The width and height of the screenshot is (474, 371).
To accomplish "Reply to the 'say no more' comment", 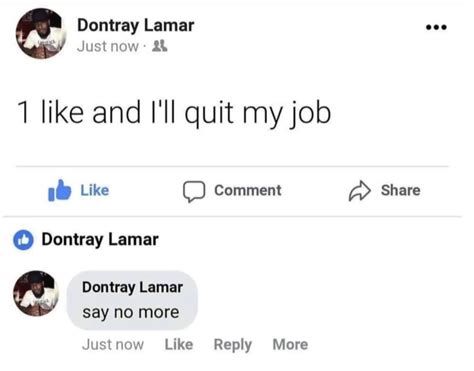I will tap(233, 345).
